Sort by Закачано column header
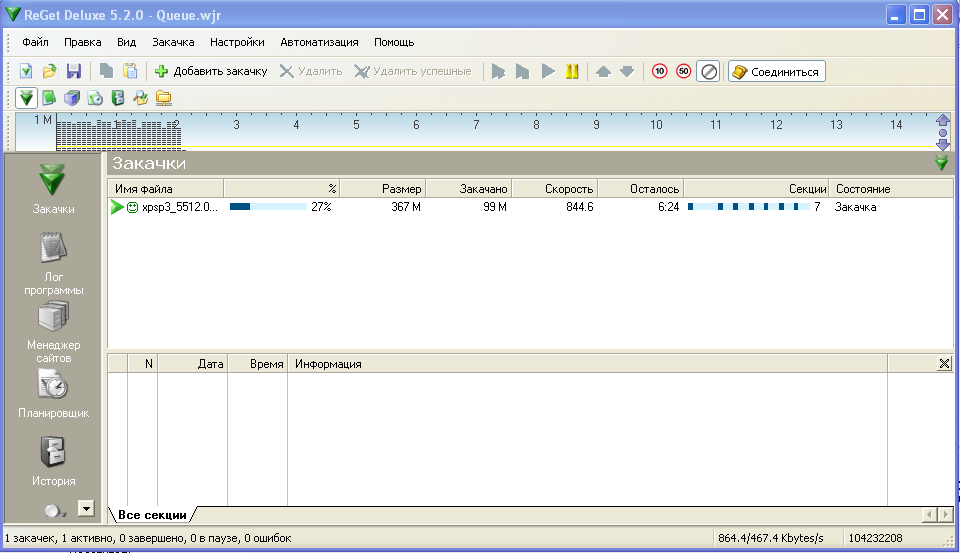Image resolution: width=960 pixels, height=553 pixels. (x=469, y=189)
